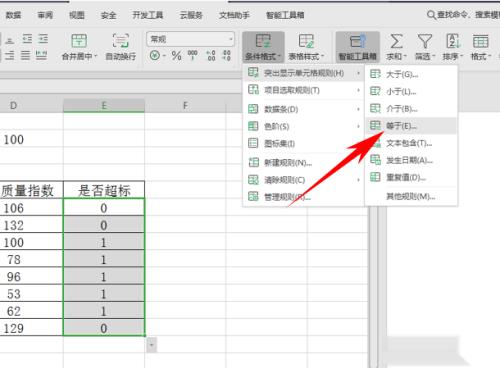Click the 条件格式 conditional formatting icon
This screenshot has height=368, width=500.
263,41
